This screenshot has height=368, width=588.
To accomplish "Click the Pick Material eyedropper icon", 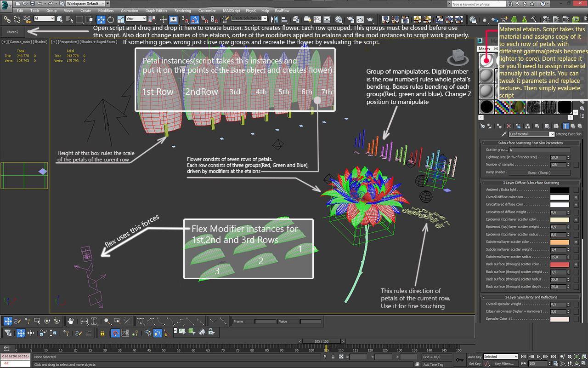I will pyautogui.click(x=503, y=134).
